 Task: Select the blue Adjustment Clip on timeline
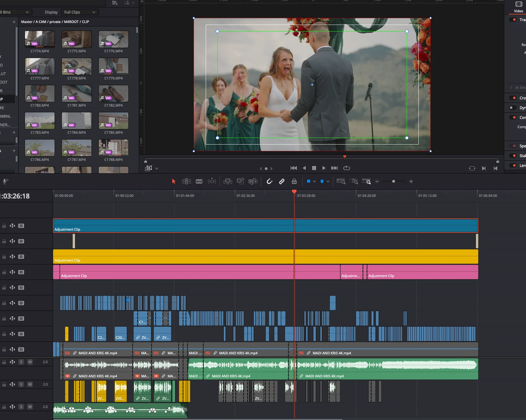pyautogui.click(x=265, y=226)
